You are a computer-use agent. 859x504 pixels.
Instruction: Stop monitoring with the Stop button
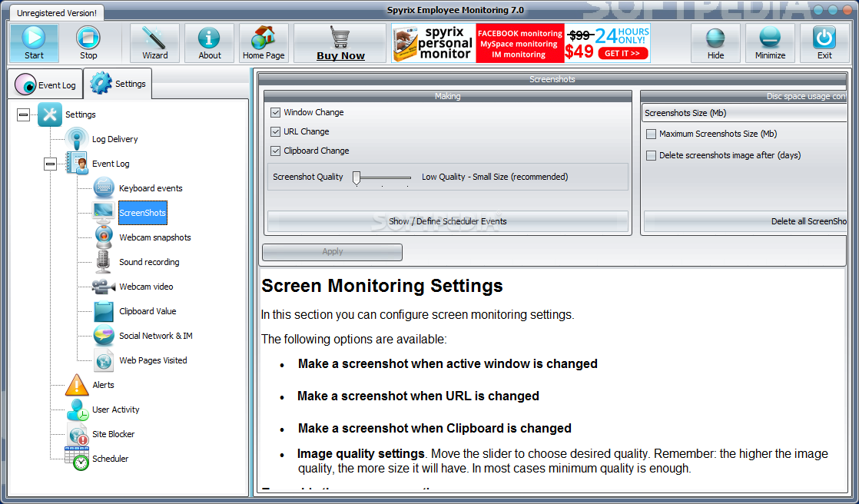coord(88,43)
